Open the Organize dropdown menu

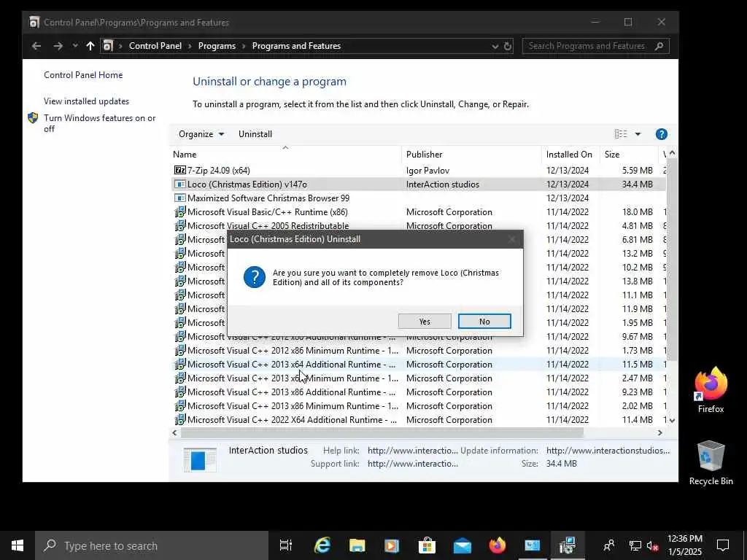point(201,134)
